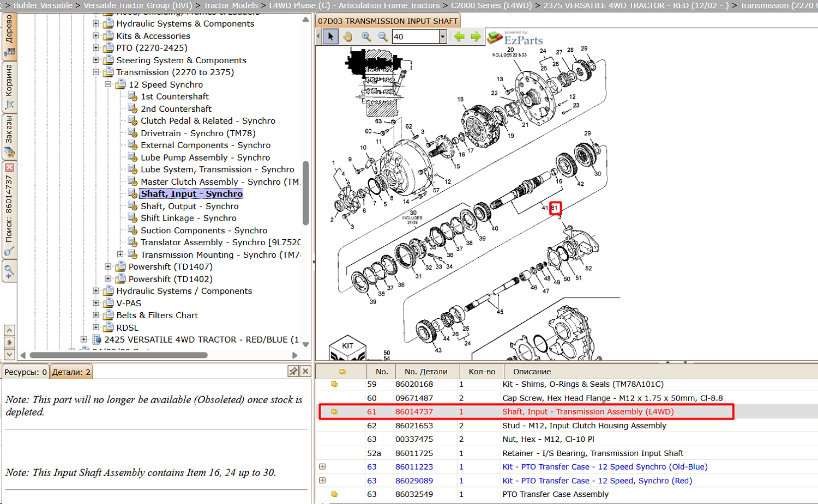Open C2000 Series (L4WD) breadcrumb link
Viewport: 818px width, 504px height.
(491, 5)
